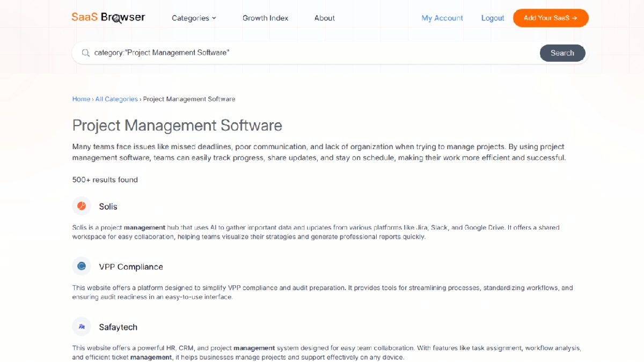Viewport: 644px width, 362px height.
Task: Click the SaaS Browser logo
Action: point(108,17)
